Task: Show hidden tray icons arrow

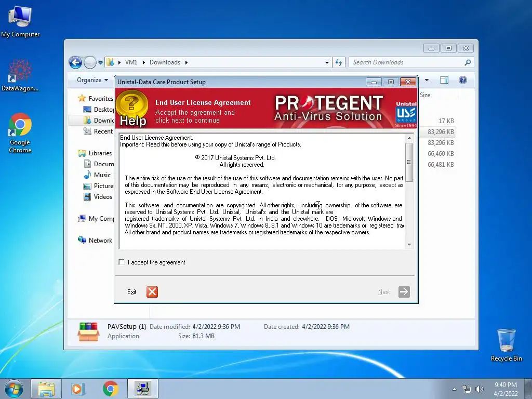Action: [x=454, y=389]
